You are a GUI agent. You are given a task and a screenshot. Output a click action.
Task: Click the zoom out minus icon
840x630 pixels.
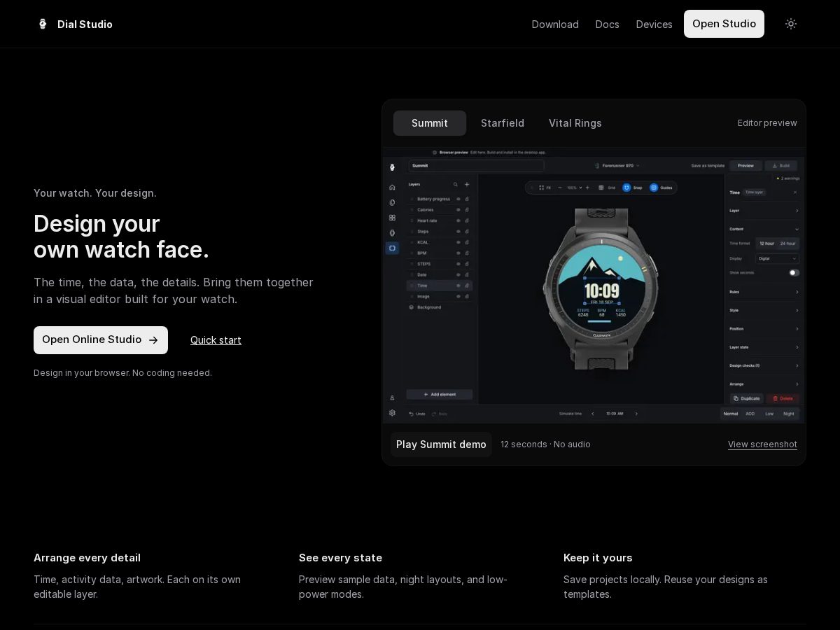tap(559, 188)
